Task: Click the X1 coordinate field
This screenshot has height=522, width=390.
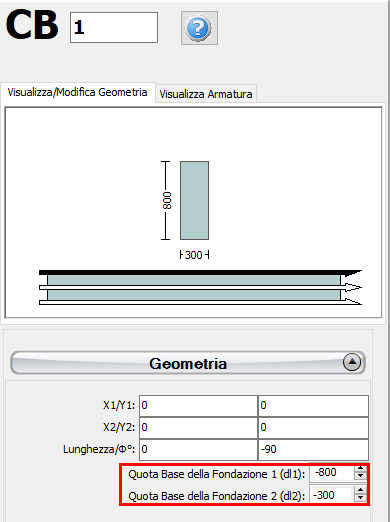Action: [198, 406]
